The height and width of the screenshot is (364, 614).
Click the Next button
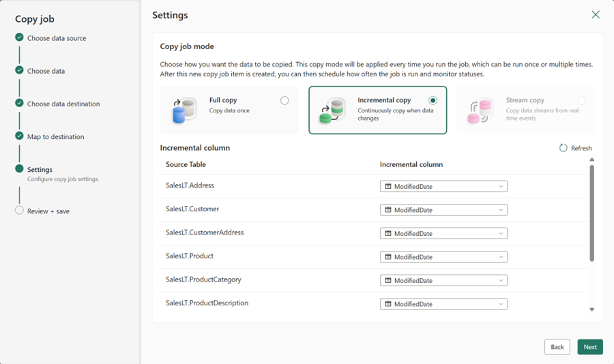click(590, 347)
